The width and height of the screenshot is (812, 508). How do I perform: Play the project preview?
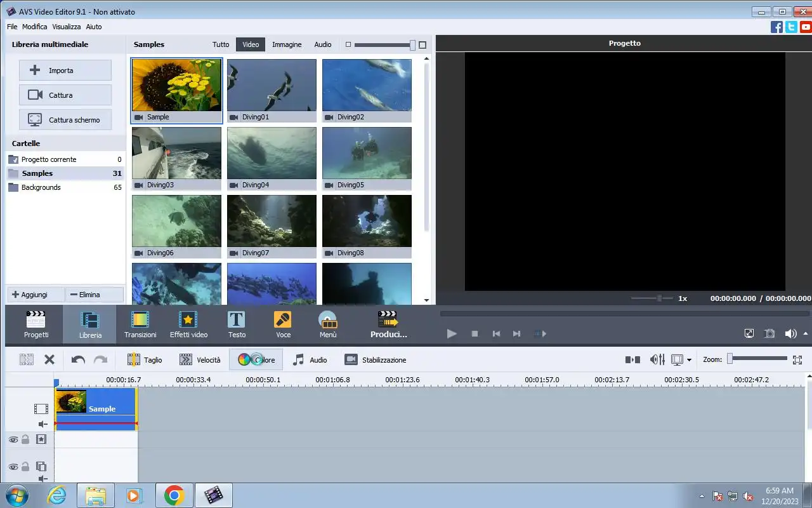(x=452, y=333)
